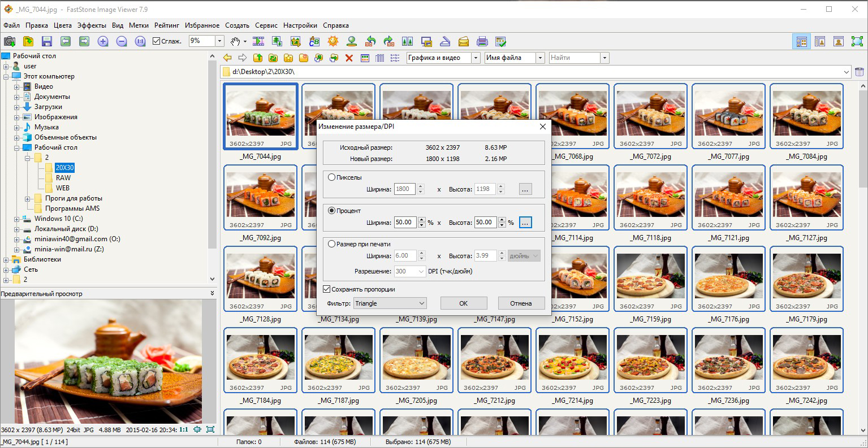Toggle the Сглаж. smoothing checkbox

point(157,41)
